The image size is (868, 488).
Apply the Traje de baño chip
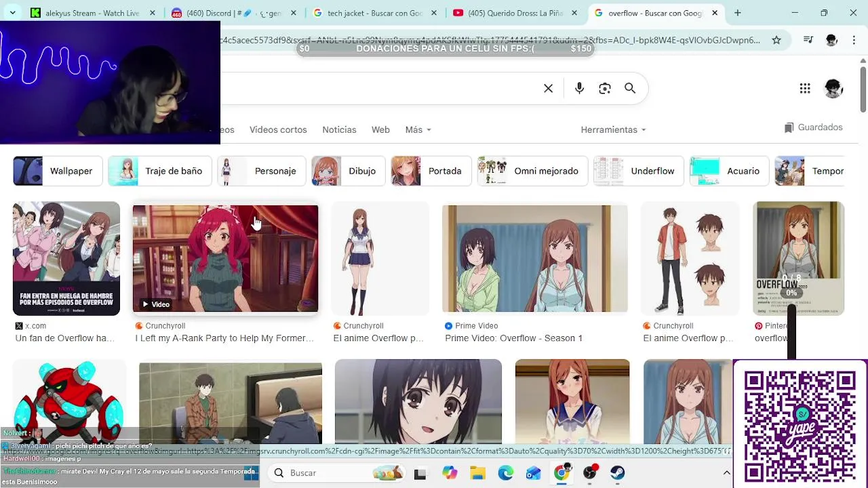[x=160, y=171]
